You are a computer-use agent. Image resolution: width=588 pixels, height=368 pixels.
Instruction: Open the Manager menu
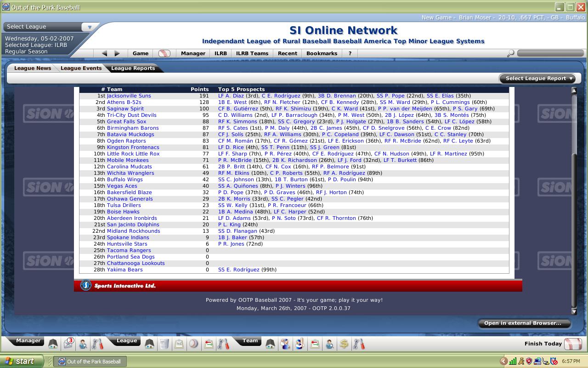tap(193, 53)
